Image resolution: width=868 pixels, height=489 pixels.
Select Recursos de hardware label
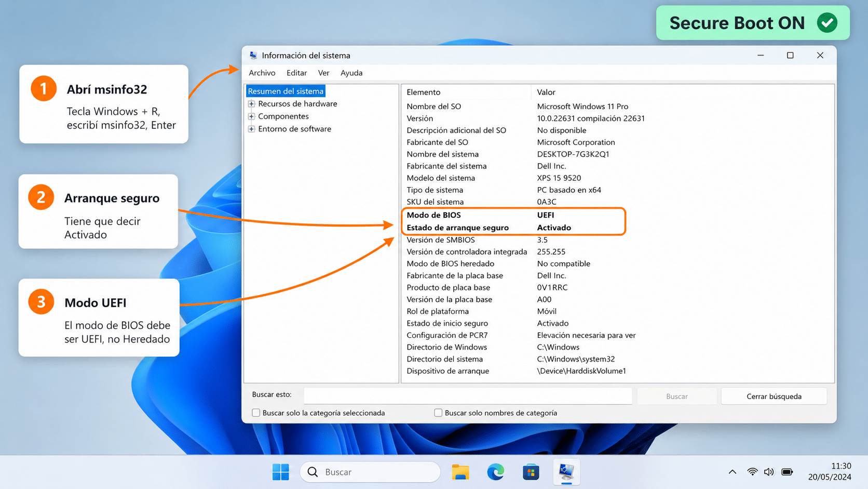tap(297, 104)
